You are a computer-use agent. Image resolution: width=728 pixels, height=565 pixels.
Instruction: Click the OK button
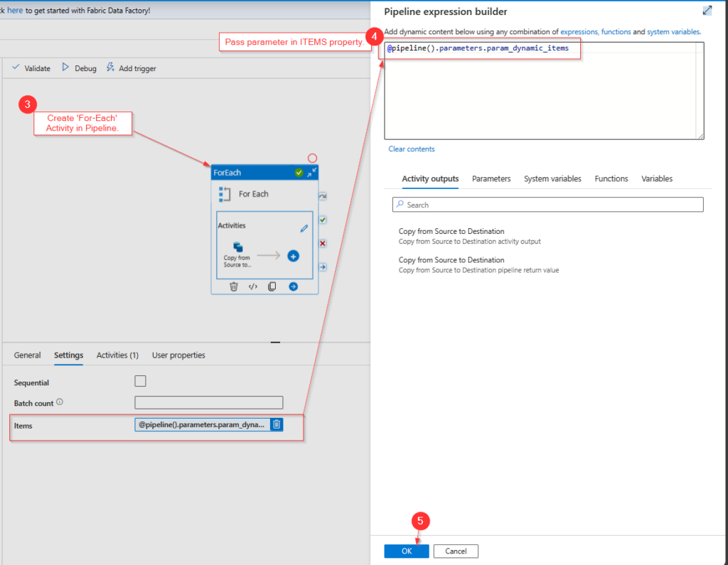pyautogui.click(x=407, y=551)
